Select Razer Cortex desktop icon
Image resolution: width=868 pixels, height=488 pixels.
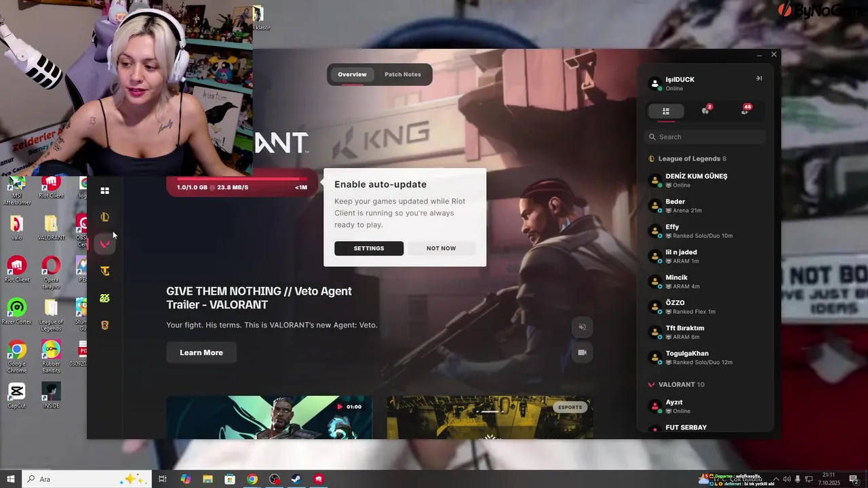(17, 312)
